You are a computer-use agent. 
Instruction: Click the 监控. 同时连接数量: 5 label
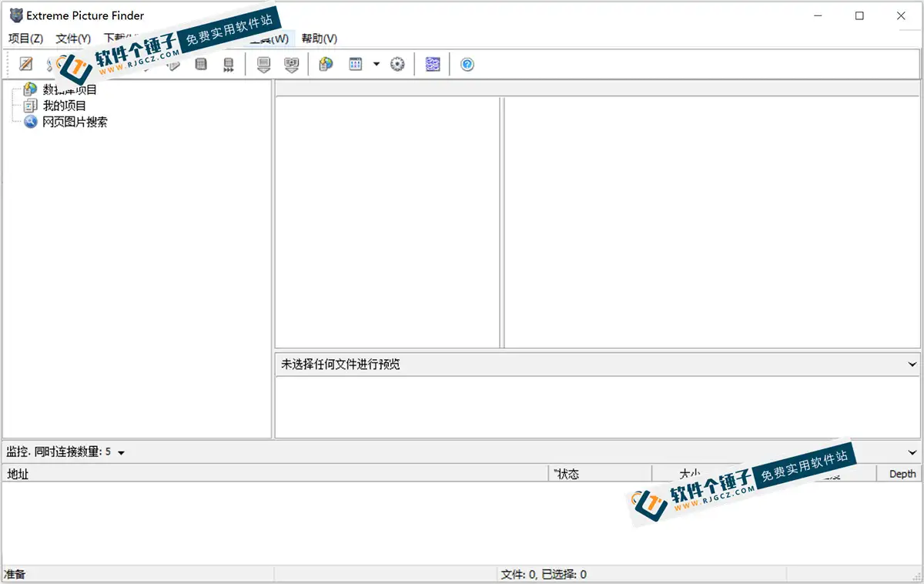pos(59,452)
